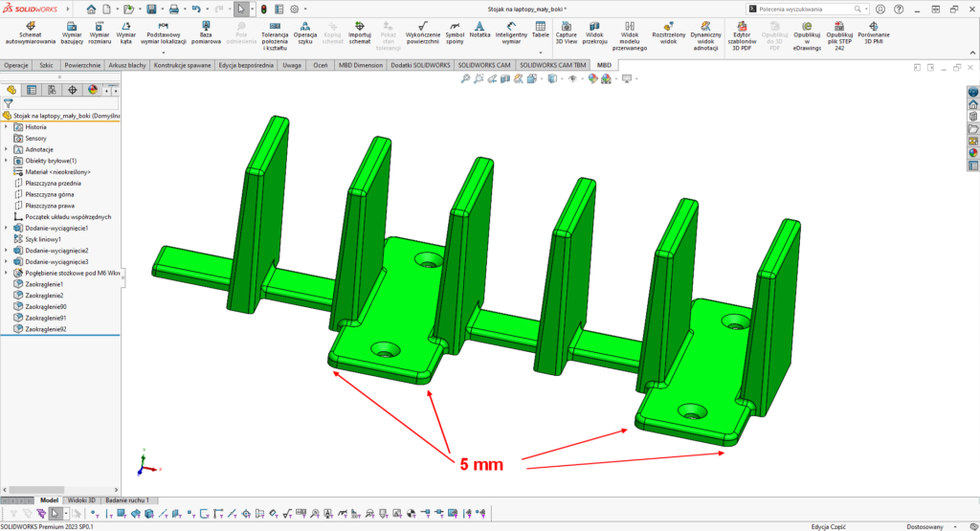The width and height of the screenshot is (980, 531).
Task: Launch Edytor szablonów 3D PDF
Action: tap(742, 33)
